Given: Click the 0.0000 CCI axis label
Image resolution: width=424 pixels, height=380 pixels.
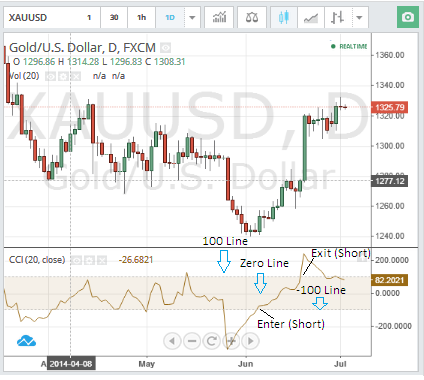Looking at the screenshot, I should pyautogui.click(x=387, y=293).
